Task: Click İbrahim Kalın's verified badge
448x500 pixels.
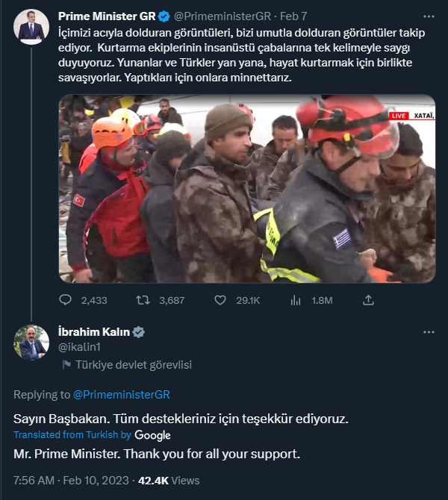Action: pyautogui.click(x=139, y=332)
